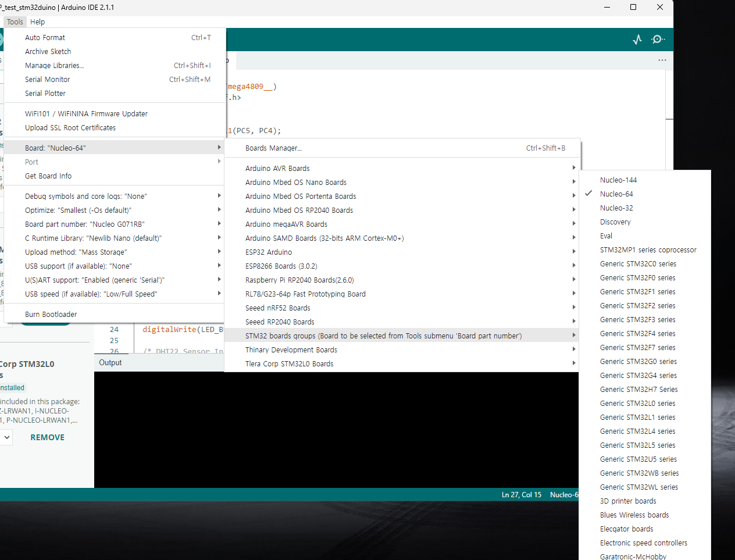Image resolution: width=735 pixels, height=560 pixels.
Task: Expand U(S)ART support option
Action: coord(115,280)
